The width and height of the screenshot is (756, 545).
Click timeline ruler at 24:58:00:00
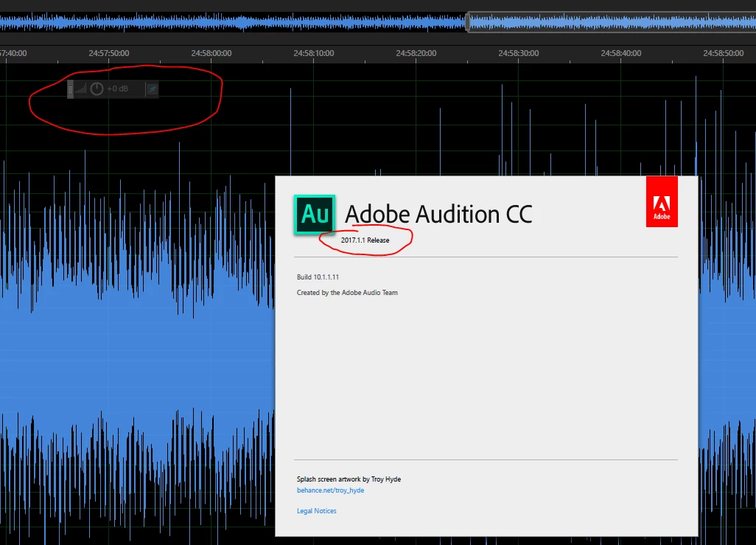[x=211, y=53]
